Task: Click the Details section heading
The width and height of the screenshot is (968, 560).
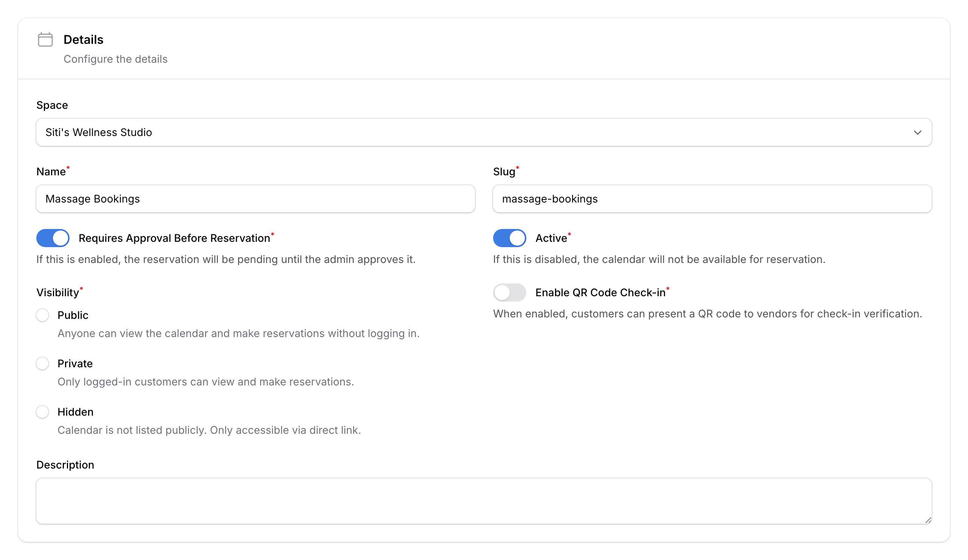Action: (83, 39)
